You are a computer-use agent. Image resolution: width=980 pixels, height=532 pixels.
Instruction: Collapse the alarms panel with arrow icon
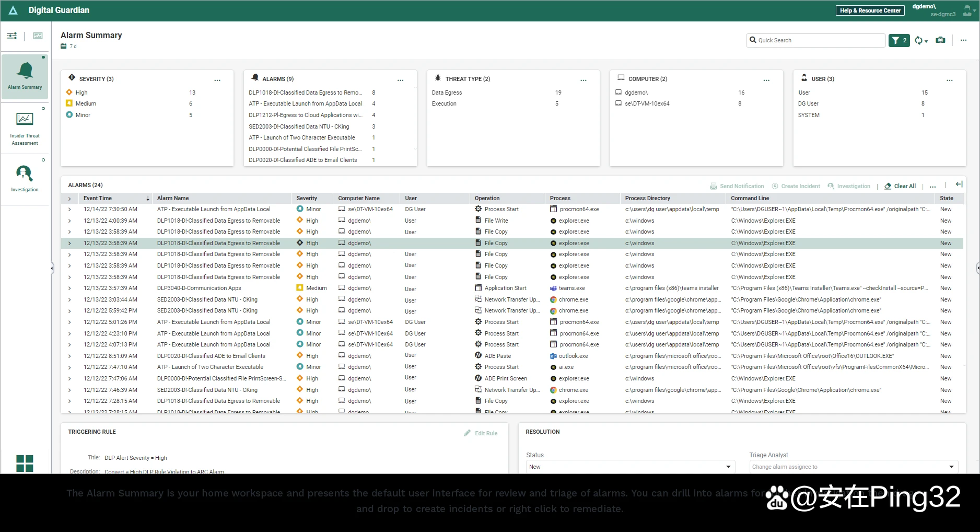[959, 184]
